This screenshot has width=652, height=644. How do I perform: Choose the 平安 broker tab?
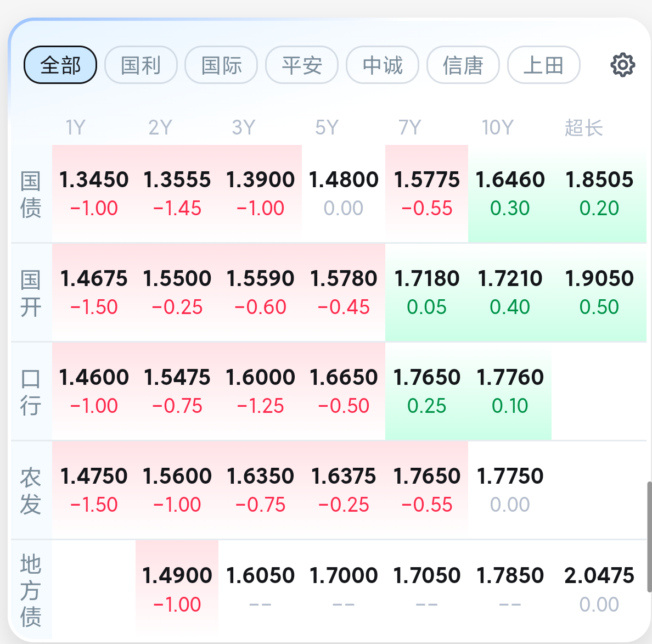(302, 65)
